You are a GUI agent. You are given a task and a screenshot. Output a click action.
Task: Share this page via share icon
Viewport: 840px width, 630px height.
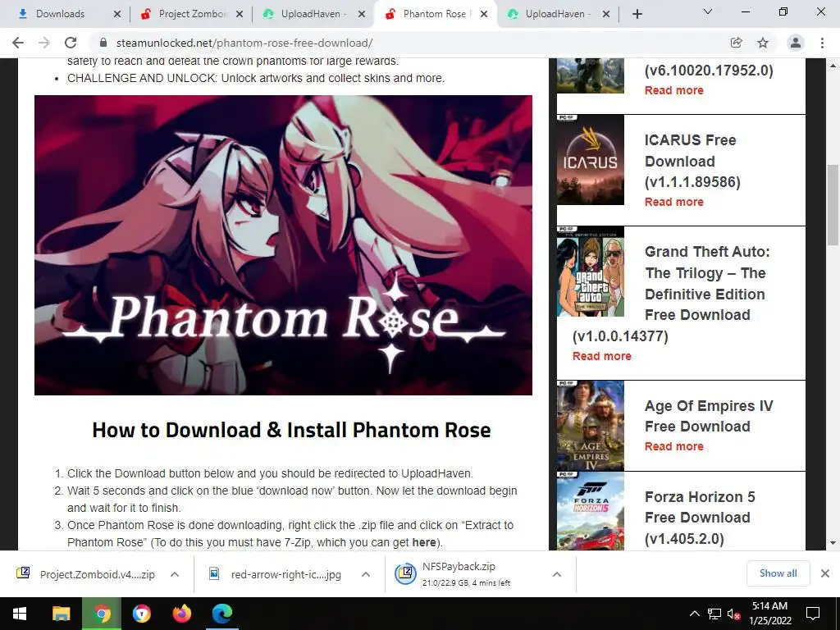tap(737, 43)
